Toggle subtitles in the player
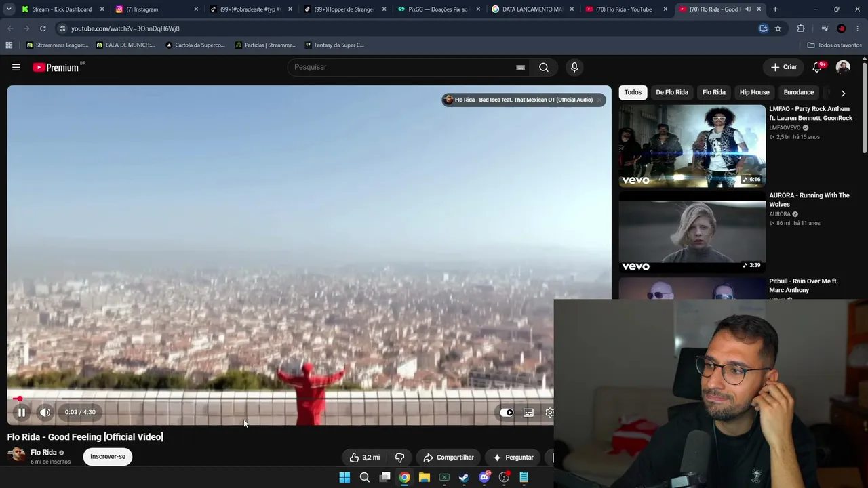This screenshot has width=868, height=488. (528, 412)
